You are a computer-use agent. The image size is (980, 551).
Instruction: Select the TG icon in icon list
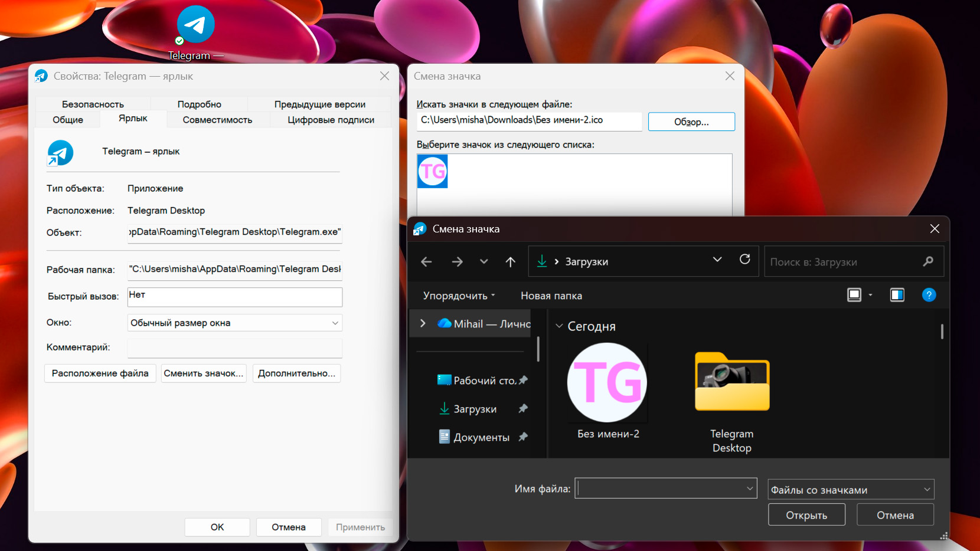pos(433,172)
